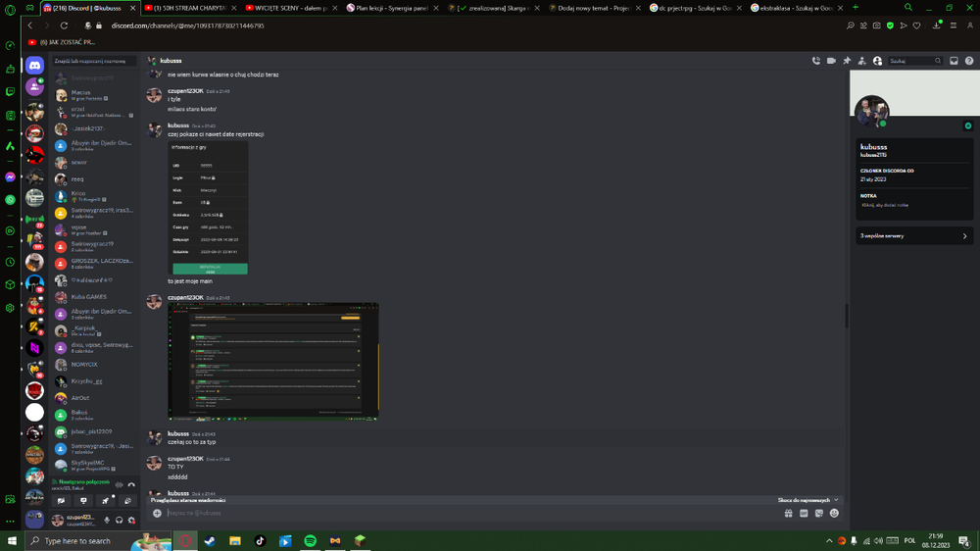
Task: Open WhatsApp in Opera sidebar
Action: point(10,200)
